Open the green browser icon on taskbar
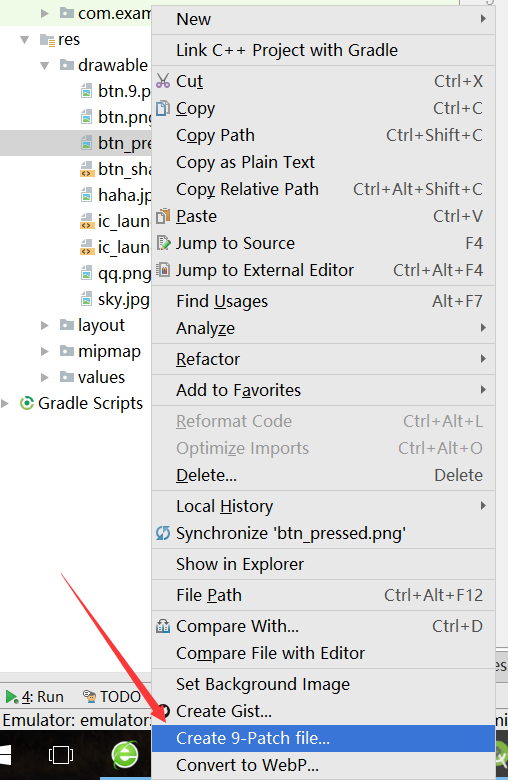The width and height of the screenshot is (508, 780). [x=125, y=755]
